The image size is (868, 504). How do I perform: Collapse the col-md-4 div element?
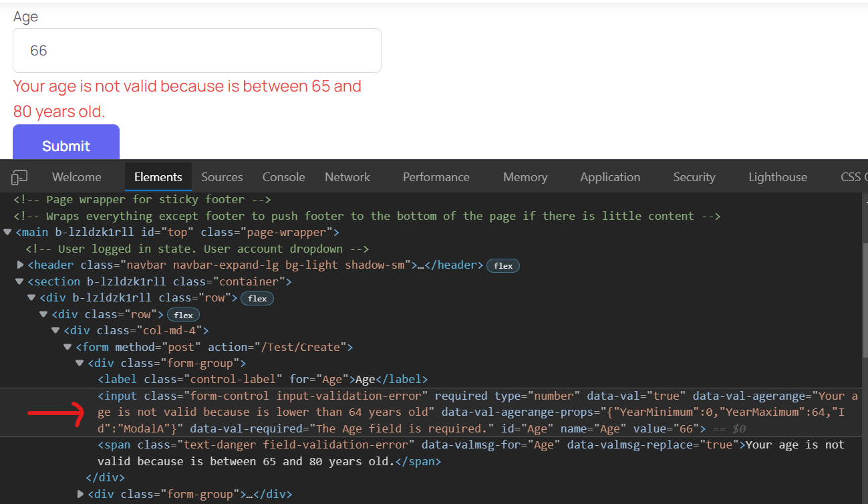55,331
